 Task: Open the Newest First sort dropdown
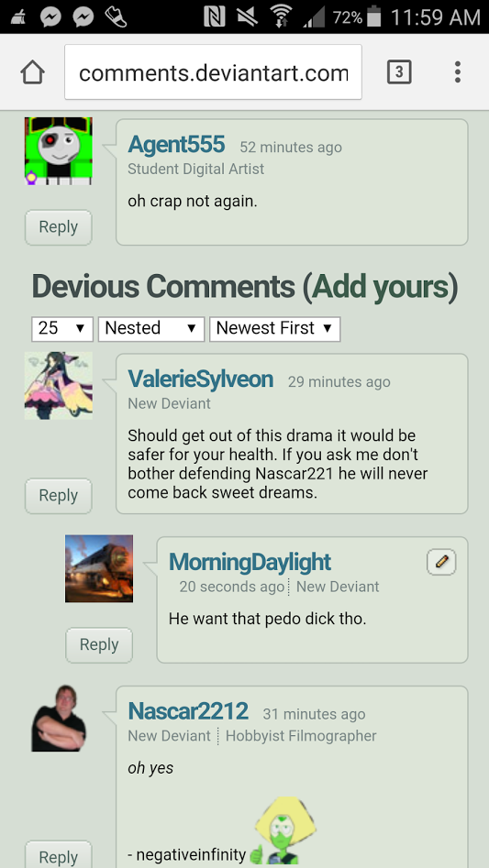coord(274,328)
